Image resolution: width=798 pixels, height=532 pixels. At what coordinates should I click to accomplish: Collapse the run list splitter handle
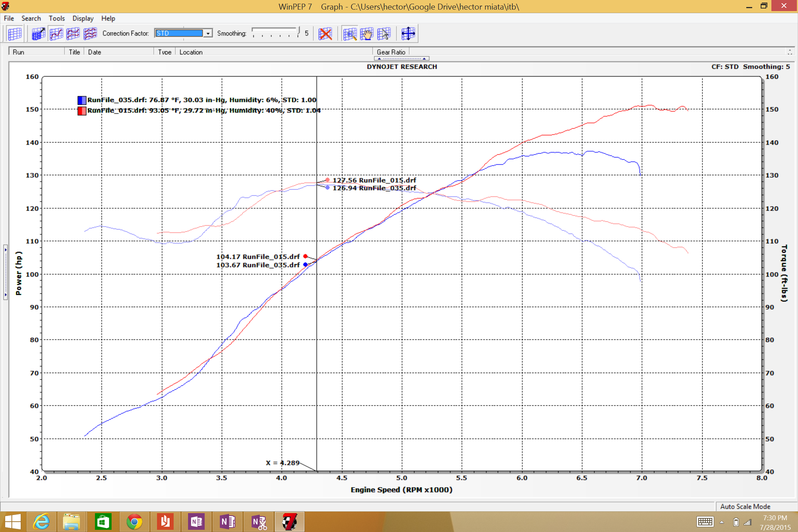(402, 58)
